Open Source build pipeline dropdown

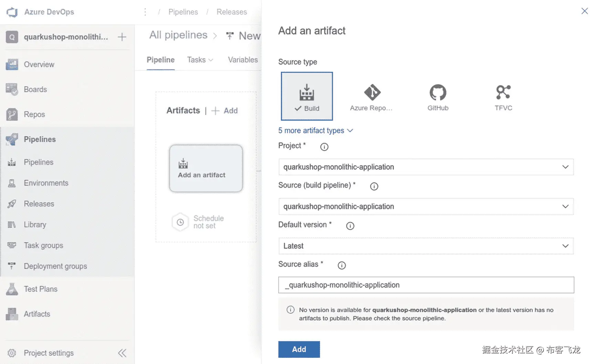click(426, 207)
